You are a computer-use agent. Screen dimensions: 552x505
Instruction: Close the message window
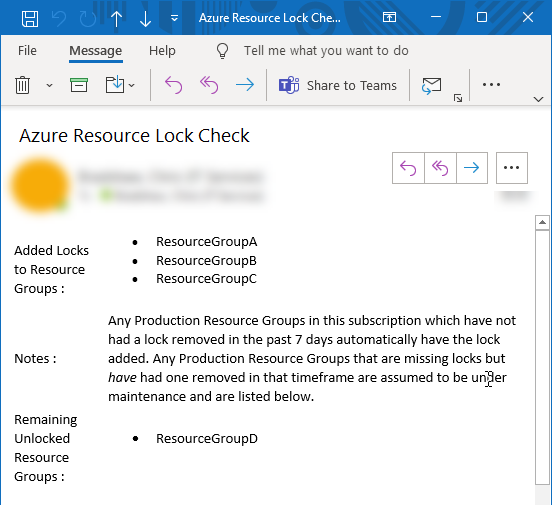click(528, 17)
